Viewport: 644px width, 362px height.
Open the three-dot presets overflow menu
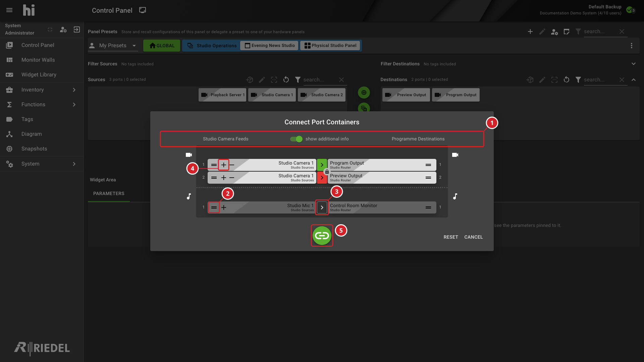[x=632, y=46]
